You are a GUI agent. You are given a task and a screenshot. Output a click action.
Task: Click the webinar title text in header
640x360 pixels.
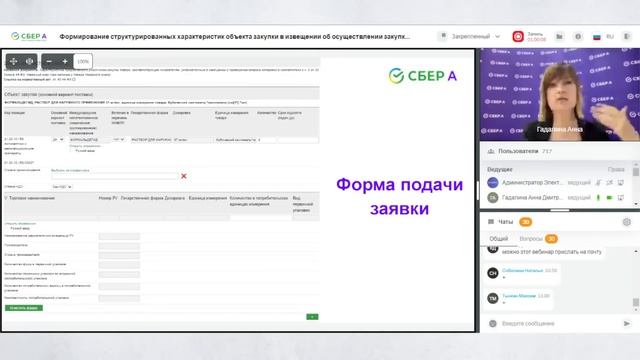coord(235,36)
